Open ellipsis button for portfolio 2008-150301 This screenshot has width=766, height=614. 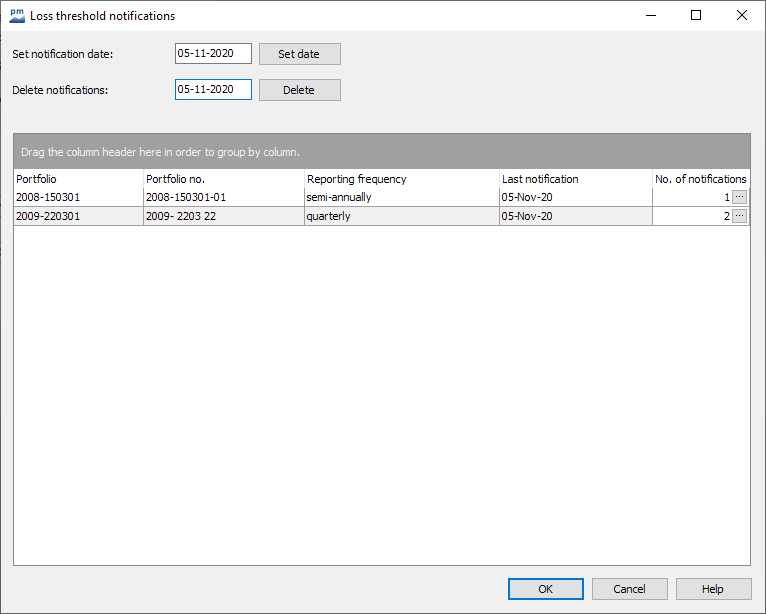(739, 197)
